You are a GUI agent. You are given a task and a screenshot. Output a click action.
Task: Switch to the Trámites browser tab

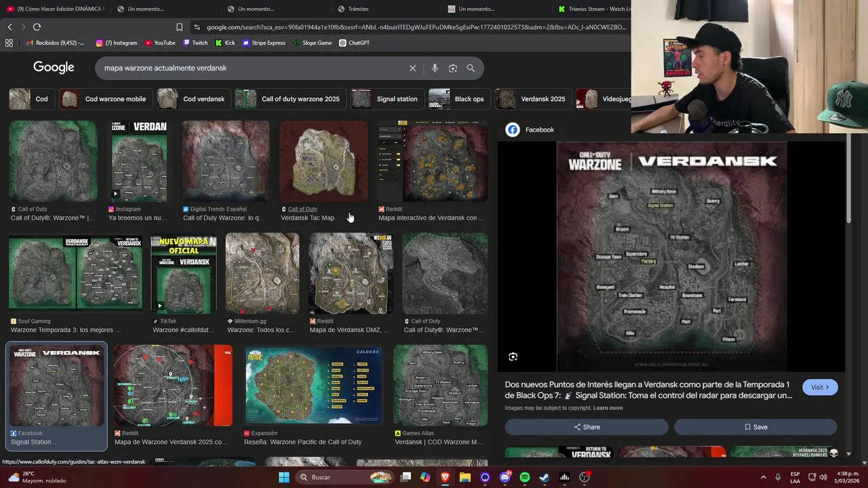(x=387, y=9)
